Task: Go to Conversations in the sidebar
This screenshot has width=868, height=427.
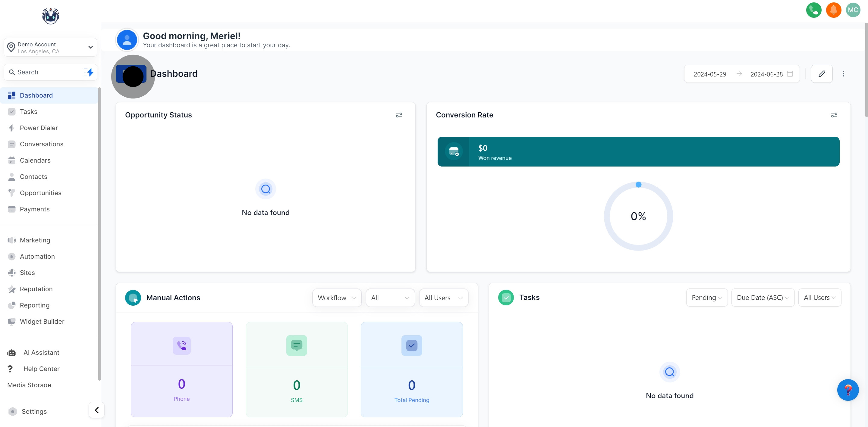Action: (42, 144)
